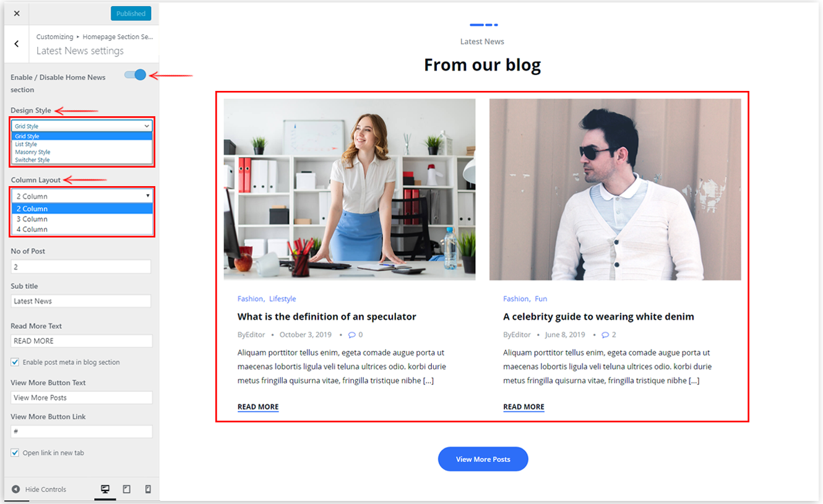The width and height of the screenshot is (823, 504).
Task: Close the customizer with the X icon
Action: [17, 14]
